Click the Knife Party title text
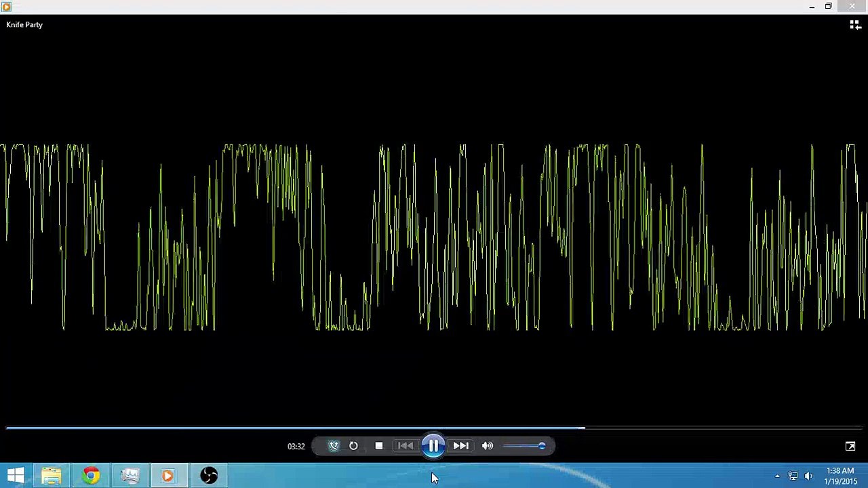The height and width of the screenshot is (488, 868). (24, 24)
